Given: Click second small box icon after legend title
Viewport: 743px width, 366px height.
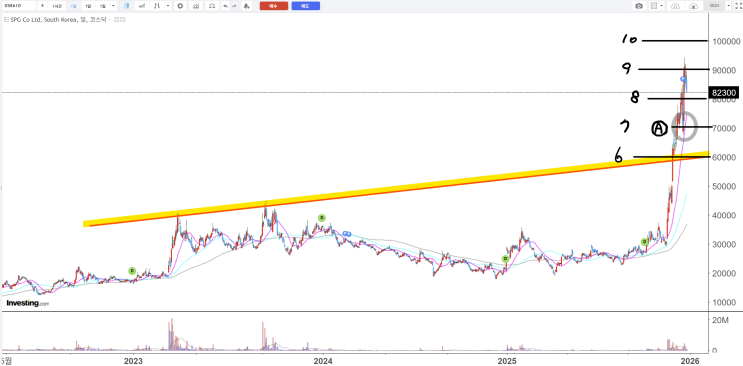Looking at the screenshot, I should click(122, 19).
